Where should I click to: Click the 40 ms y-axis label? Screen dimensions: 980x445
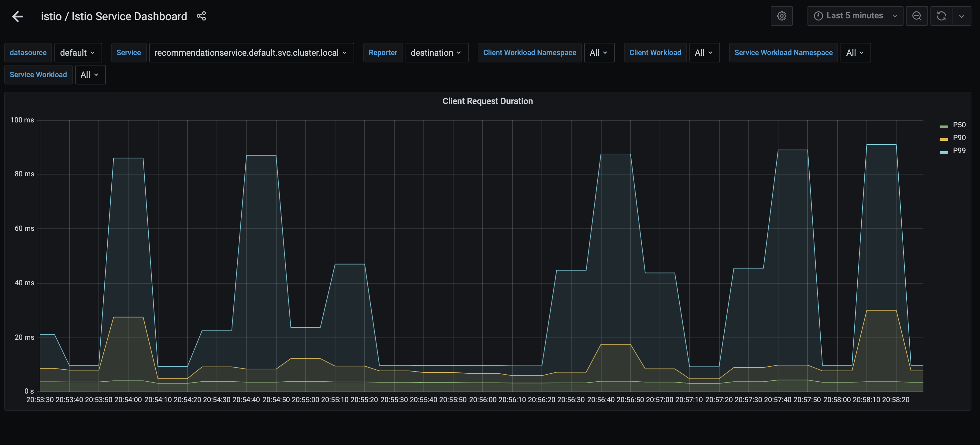coord(24,283)
